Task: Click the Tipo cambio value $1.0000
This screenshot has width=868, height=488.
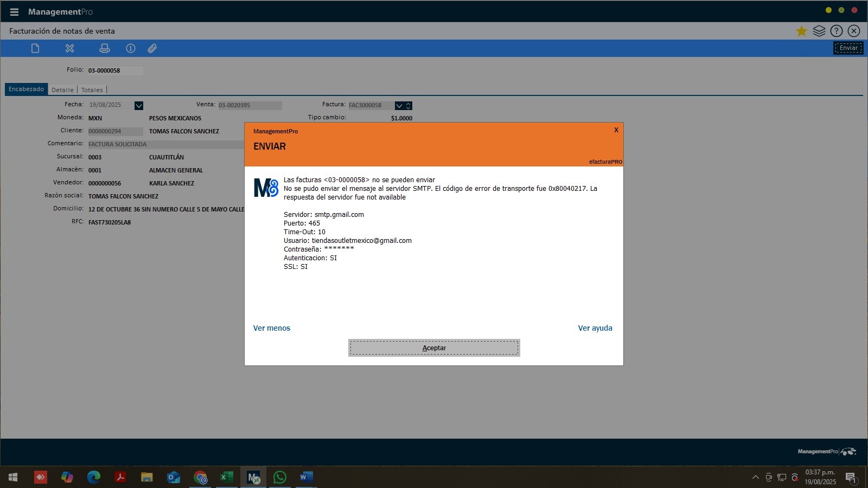Action: tap(401, 118)
